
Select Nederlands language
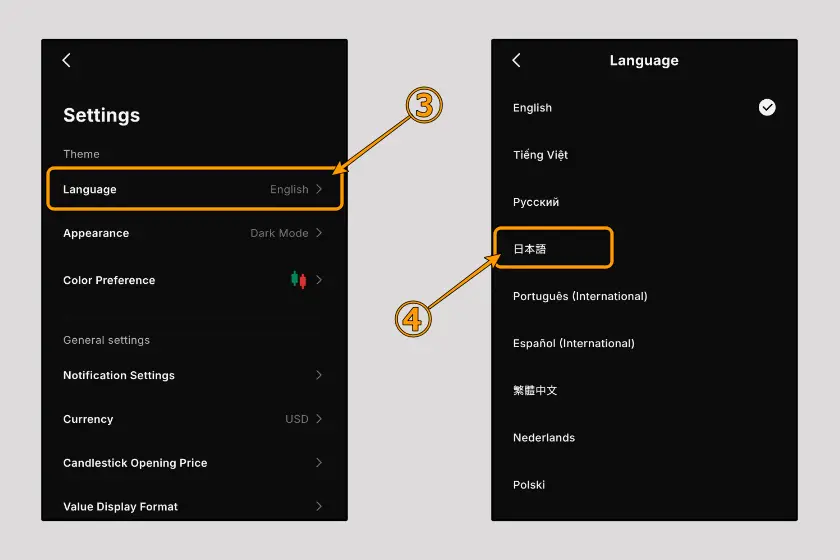(644, 438)
